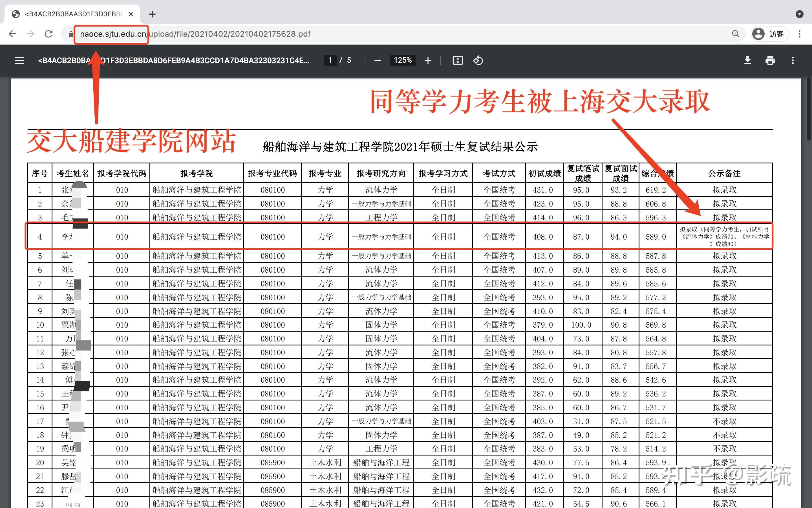This screenshot has height=508, width=812.
Task: Select the B4ACB2B0BAA3D1F3D3EBB browser tab
Action: coord(72,14)
